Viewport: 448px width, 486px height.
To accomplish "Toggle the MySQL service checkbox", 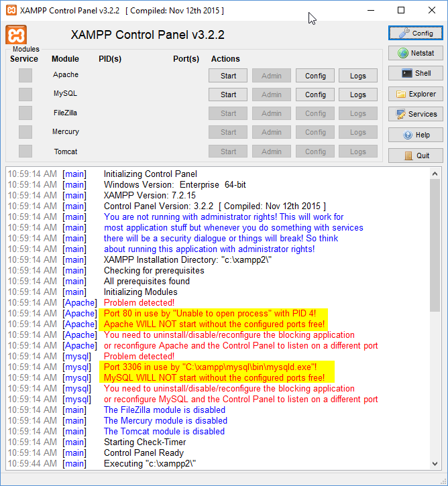I will pyautogui.click(x=25, y=94).
